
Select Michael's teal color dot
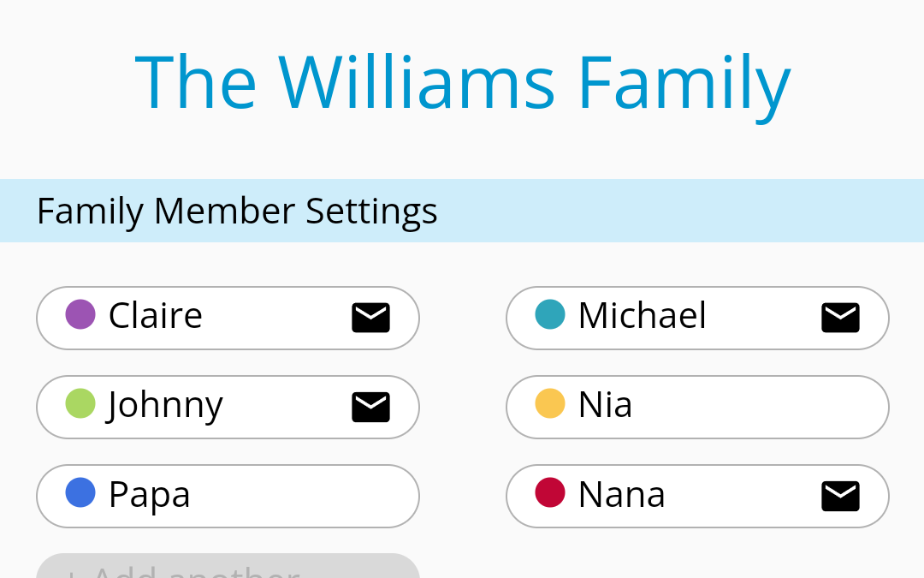[550, 314]
